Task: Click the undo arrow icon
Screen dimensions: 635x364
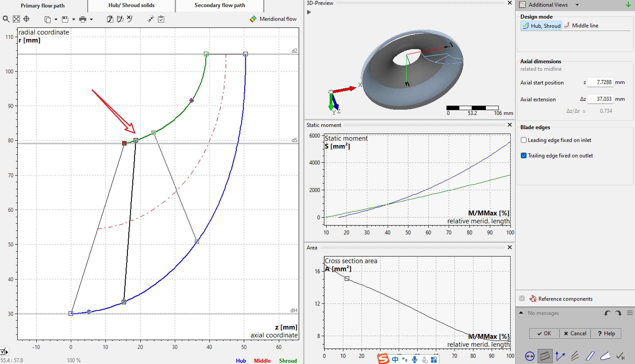Action: click(x=607, y=313)
